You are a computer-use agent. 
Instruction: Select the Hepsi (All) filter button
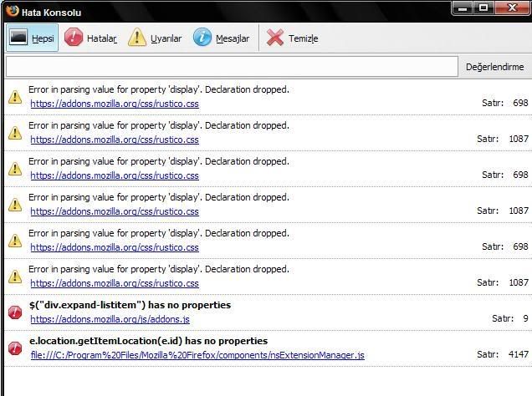[32, 38]
